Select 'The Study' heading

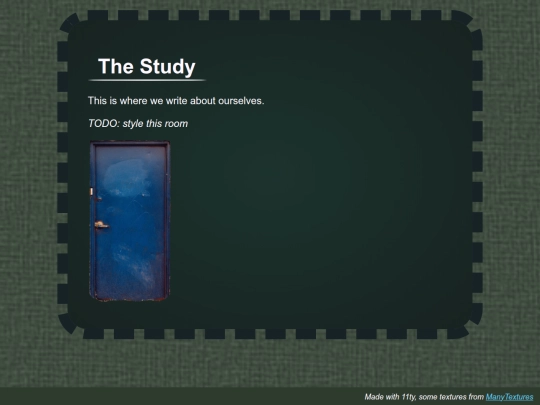click(147, 66)
